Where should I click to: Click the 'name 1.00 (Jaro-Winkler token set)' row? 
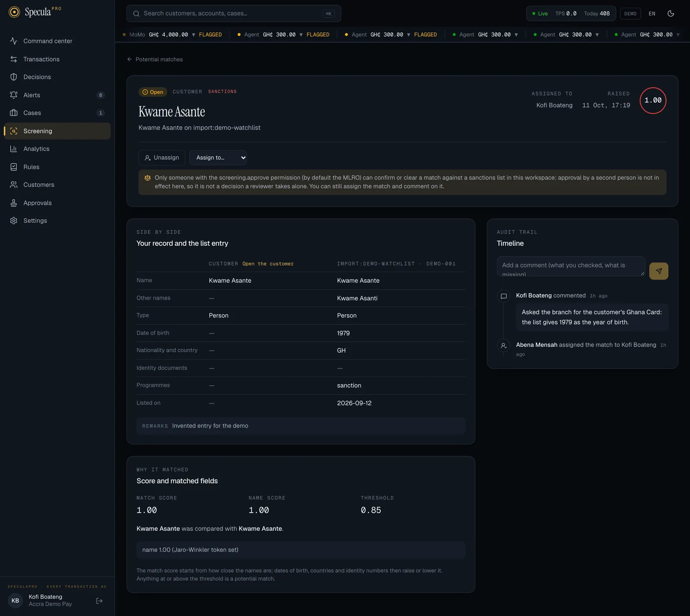tap(301, 550)
